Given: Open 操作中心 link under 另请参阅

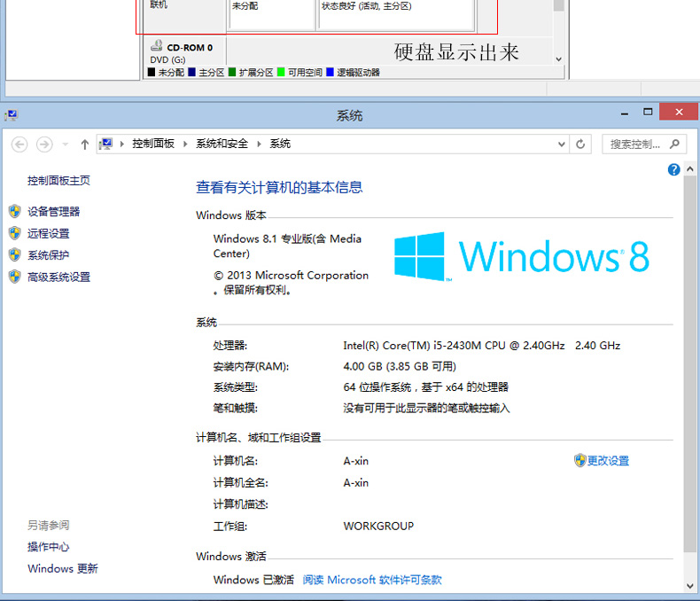Looking at the screenshot, I should click(48, 547).
